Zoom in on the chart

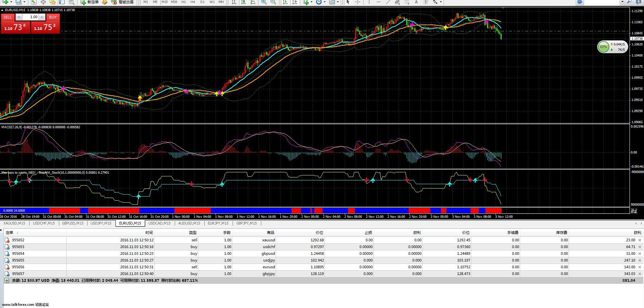[264, 2]
